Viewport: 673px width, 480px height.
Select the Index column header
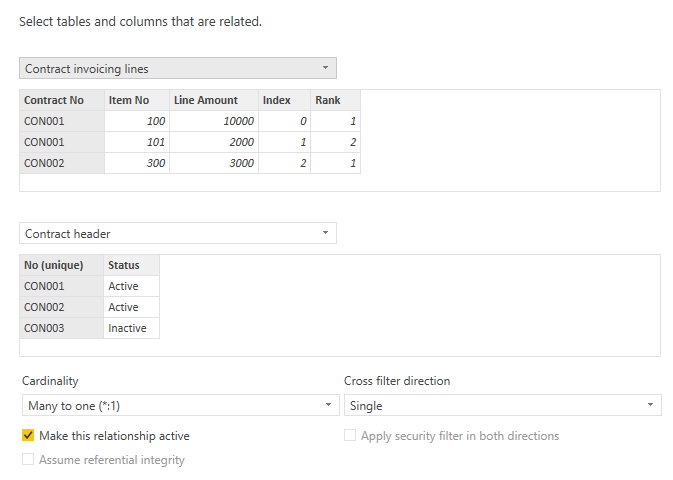point(284,100)
